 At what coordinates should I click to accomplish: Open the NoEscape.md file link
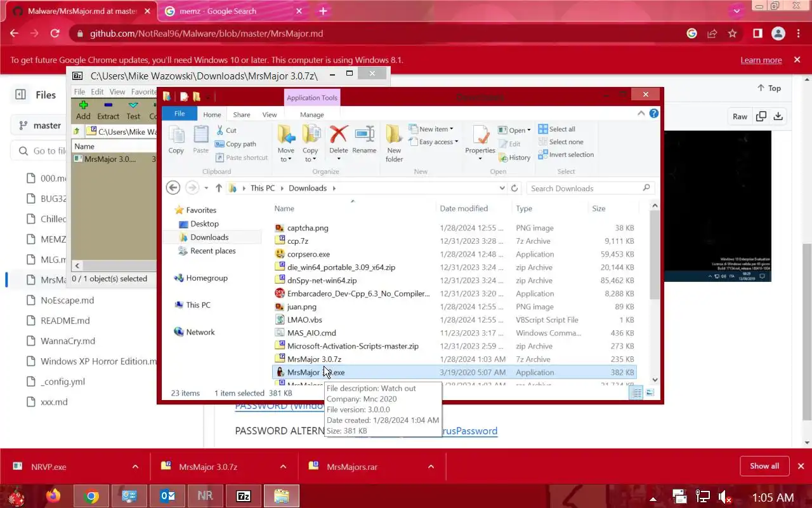pyautogui.click(x=67, y=300)
